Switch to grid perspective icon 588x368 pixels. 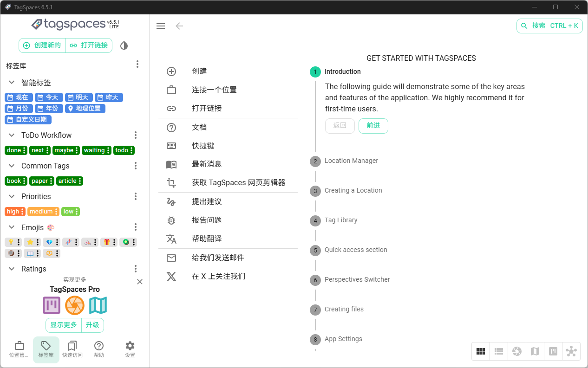tap(481, 351)
